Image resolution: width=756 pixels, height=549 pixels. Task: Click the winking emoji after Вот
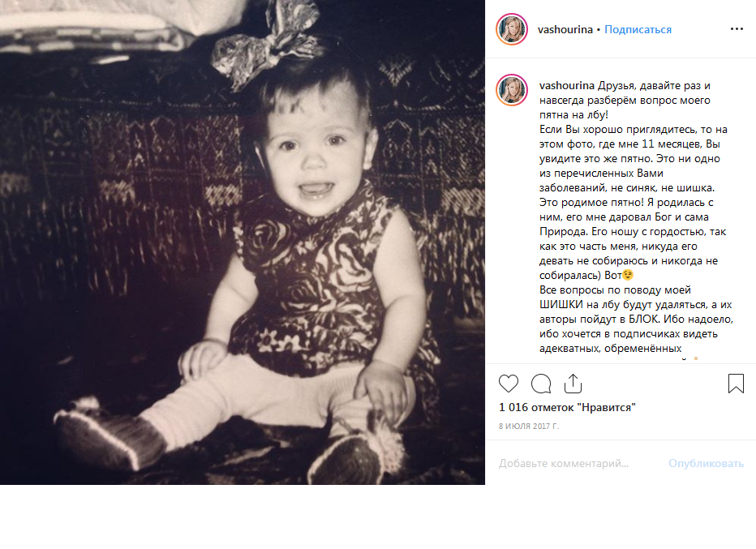click(627, 275)
